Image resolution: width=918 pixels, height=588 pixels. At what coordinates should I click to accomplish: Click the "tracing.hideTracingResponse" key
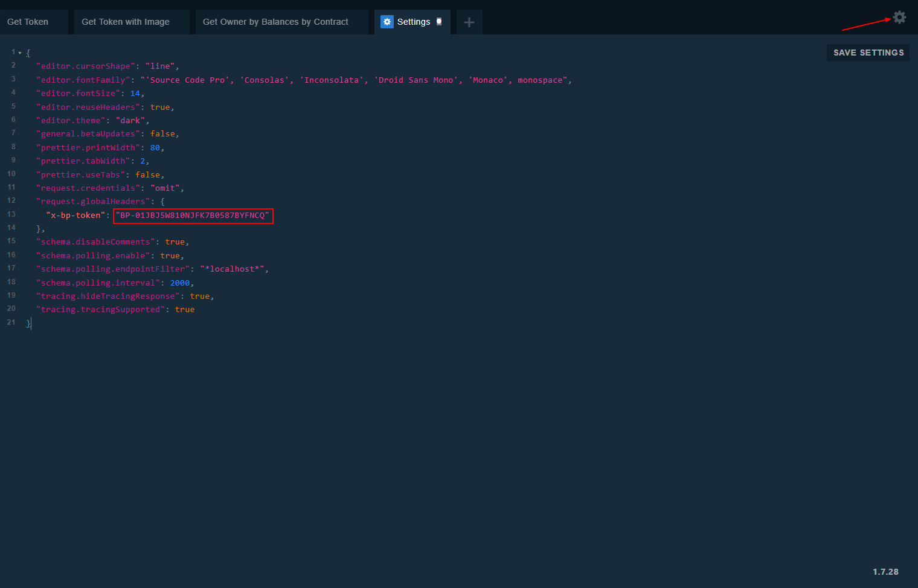[108, 296]
